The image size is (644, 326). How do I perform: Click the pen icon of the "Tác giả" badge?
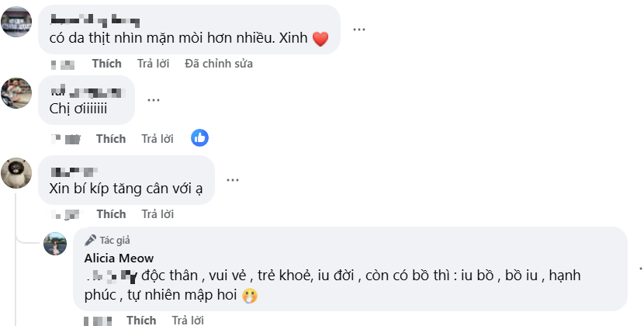coord(90,240)
